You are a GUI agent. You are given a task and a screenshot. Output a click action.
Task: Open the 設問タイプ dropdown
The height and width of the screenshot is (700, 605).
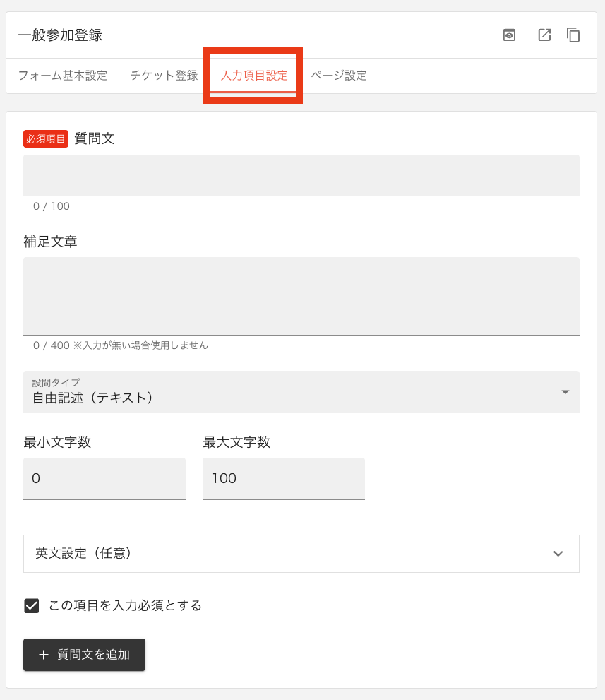pos(302,392)
